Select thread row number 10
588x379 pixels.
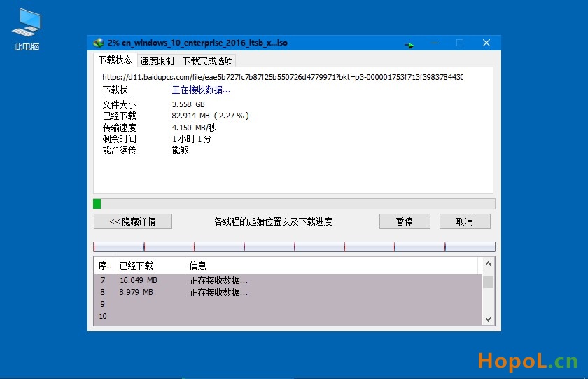tap(288, 316)
